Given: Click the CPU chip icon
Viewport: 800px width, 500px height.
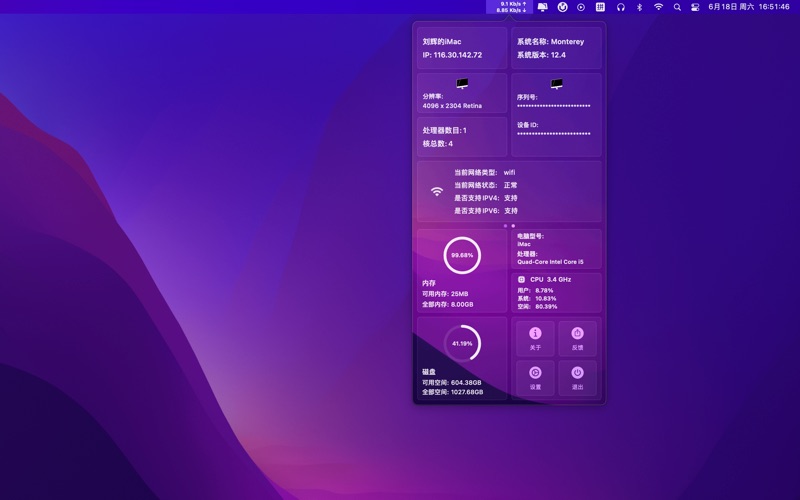Looking at the screenshot, I should click(x=522, y=279).
